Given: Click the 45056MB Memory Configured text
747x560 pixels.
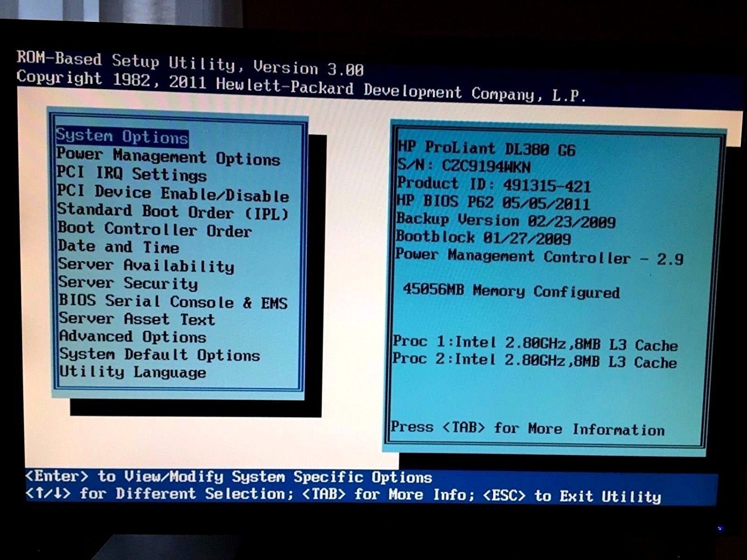Looking at the screenshot, I should [x=511, y=290].
